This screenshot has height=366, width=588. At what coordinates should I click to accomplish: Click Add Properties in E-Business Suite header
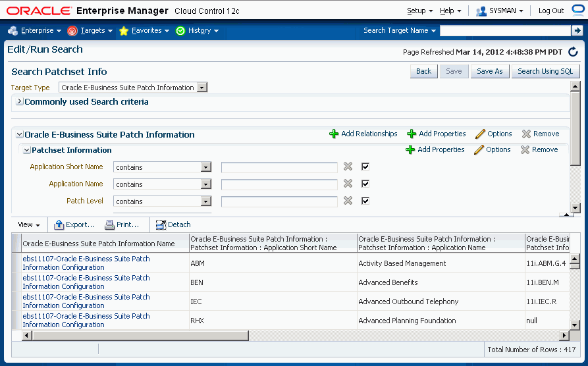tap(437, 134)
